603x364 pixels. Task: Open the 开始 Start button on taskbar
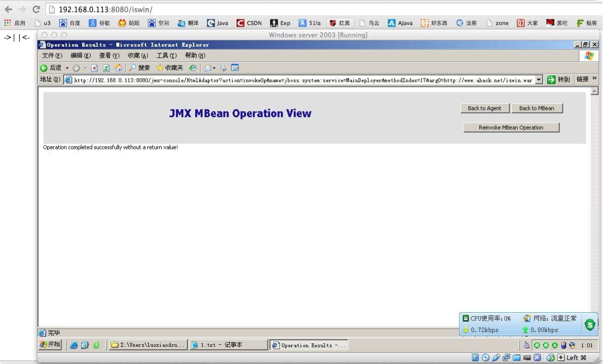pyautogui.click(x=50, y=345)
